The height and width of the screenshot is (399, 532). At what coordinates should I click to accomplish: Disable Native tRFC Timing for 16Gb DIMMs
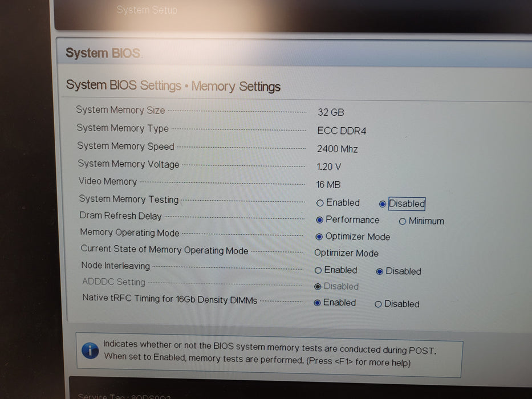point(378,304)
